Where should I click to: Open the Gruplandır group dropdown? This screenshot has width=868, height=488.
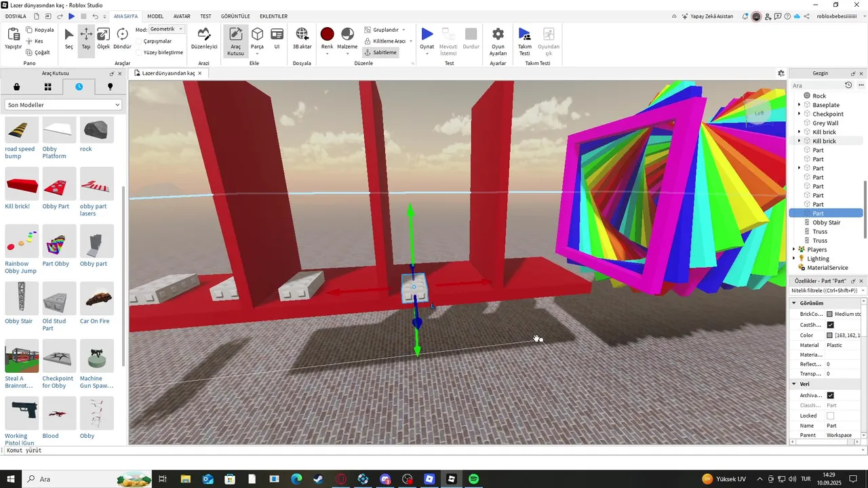pos(384,30)
